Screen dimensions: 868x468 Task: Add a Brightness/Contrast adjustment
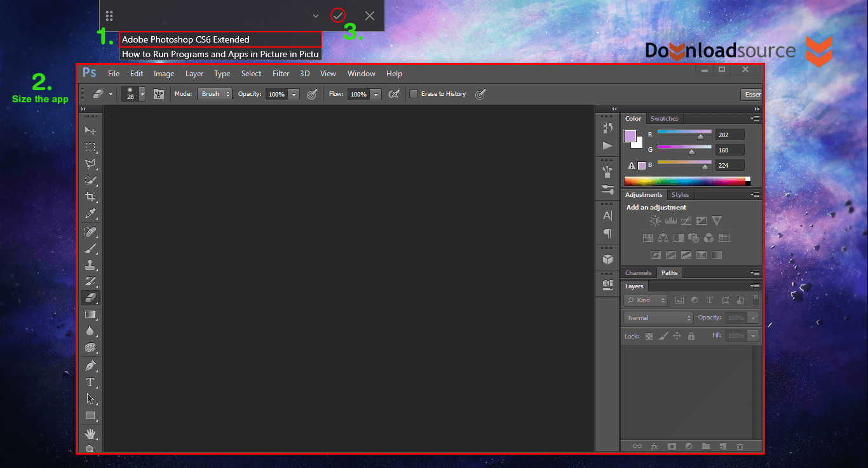[x=655, y=221]
